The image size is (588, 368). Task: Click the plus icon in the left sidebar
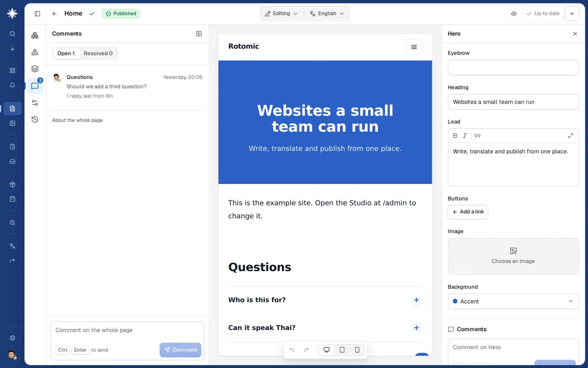click(x=12, y=49)
